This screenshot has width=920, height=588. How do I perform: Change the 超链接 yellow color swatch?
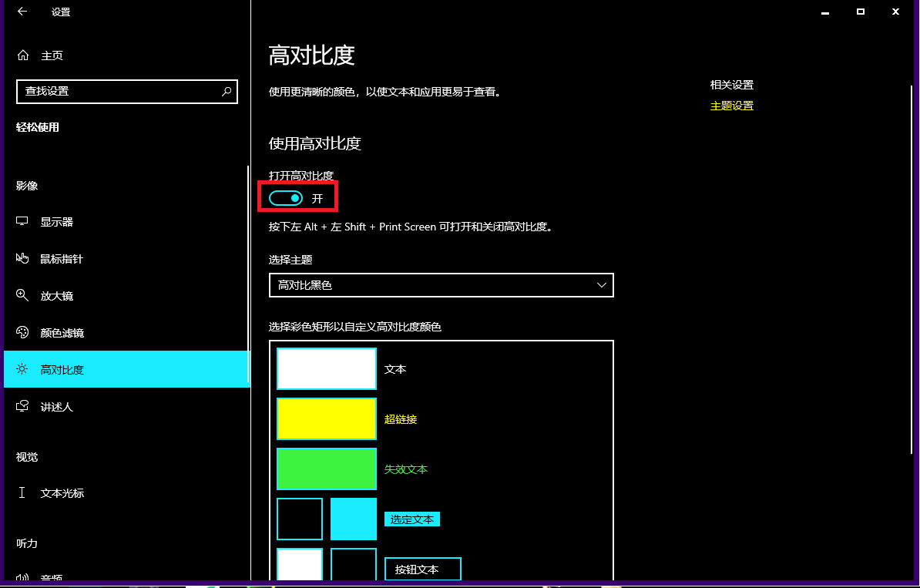(327, 418)
